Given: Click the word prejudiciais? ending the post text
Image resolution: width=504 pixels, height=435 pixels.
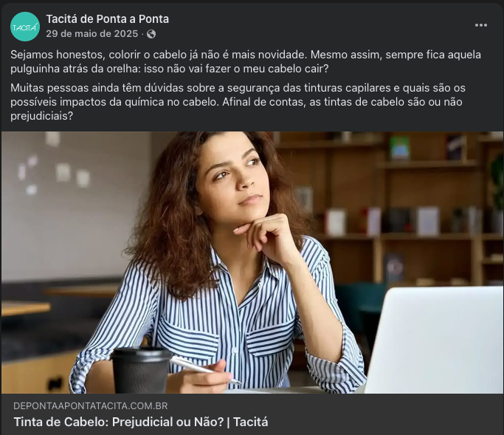Looking at the screenshot, I should pyautogui.click(x=42, y=116).
